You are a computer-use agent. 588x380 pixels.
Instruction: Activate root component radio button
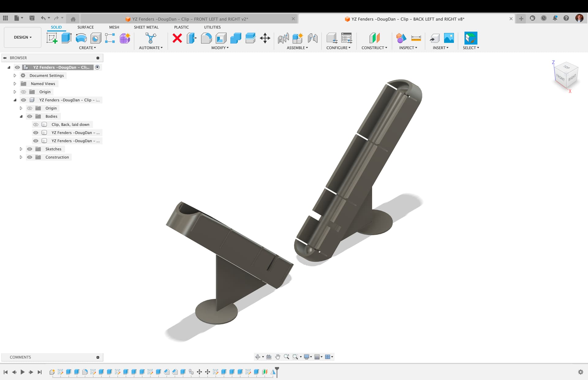(97, 67)
